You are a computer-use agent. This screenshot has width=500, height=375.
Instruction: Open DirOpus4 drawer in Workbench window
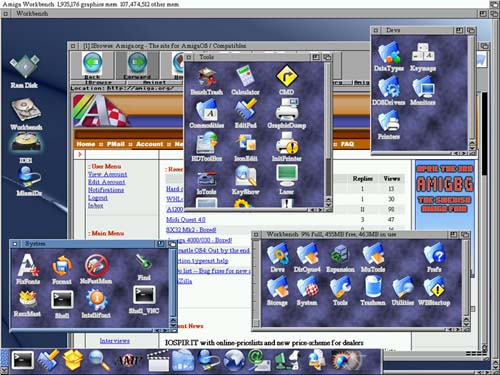point(307,258)
